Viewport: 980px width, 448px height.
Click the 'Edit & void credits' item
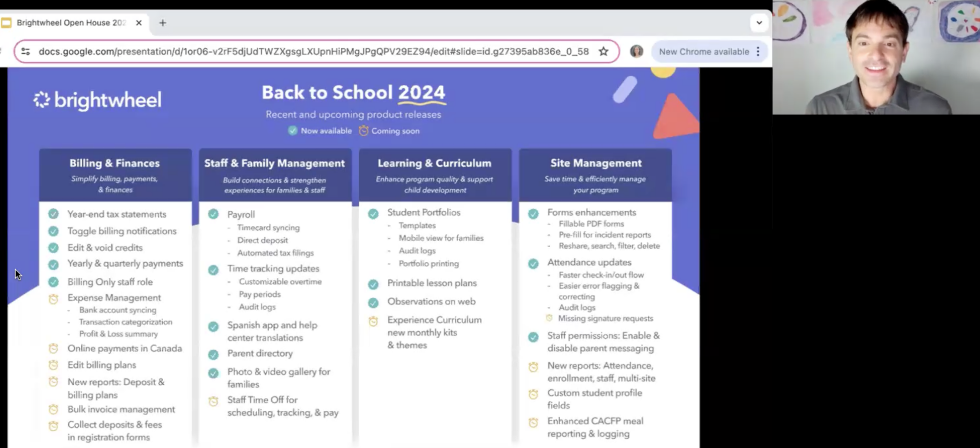point(105,248)
